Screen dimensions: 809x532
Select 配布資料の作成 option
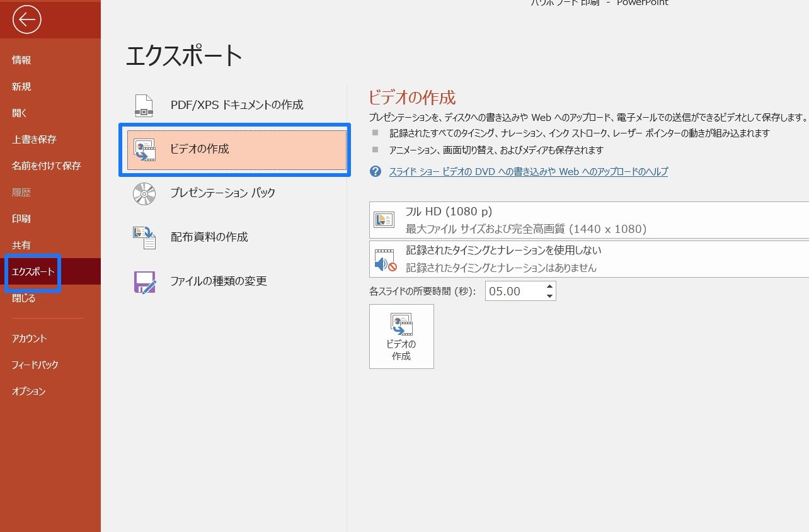point(236,237)
